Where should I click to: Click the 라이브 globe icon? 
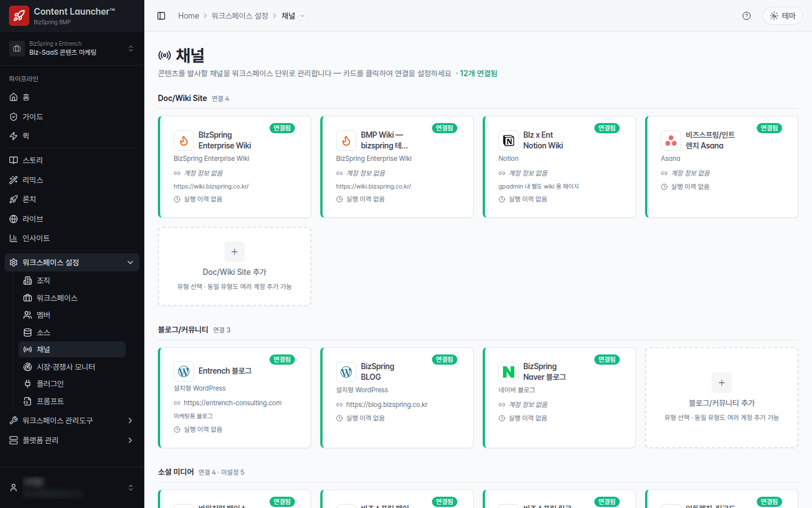pyautogui.click(x=14, y=219)
